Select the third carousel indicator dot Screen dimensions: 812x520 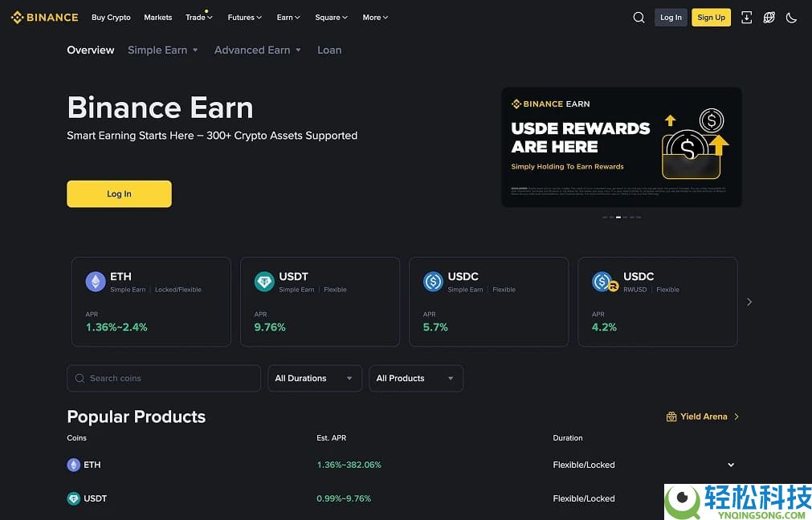coord(618,217)
